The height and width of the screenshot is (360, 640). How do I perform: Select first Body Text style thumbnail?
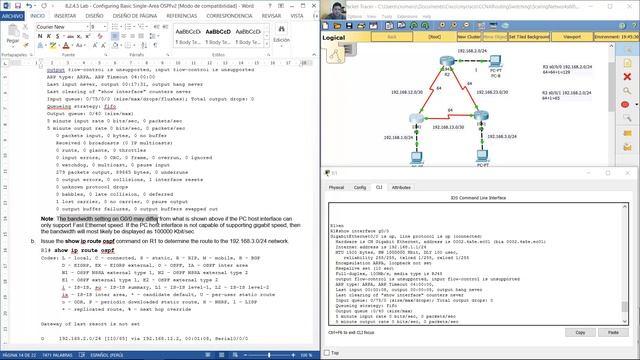pyautogui.click(x=188, y=36)
